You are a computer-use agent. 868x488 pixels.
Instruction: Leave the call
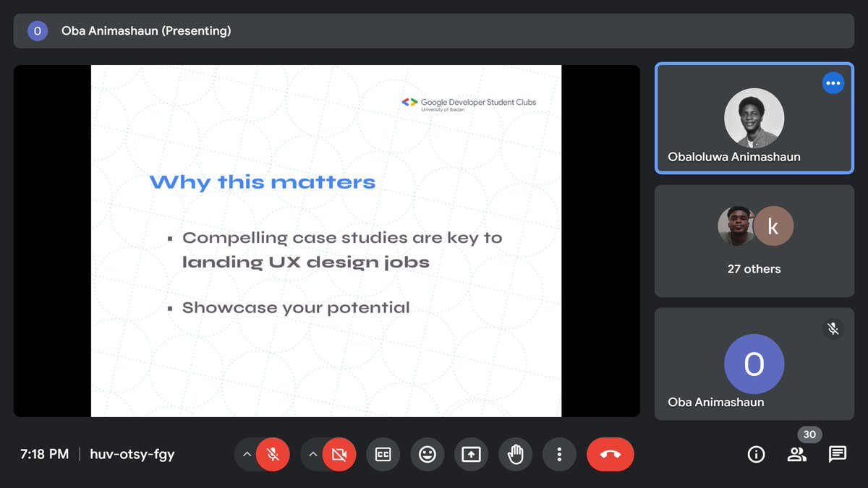(610, 454)
